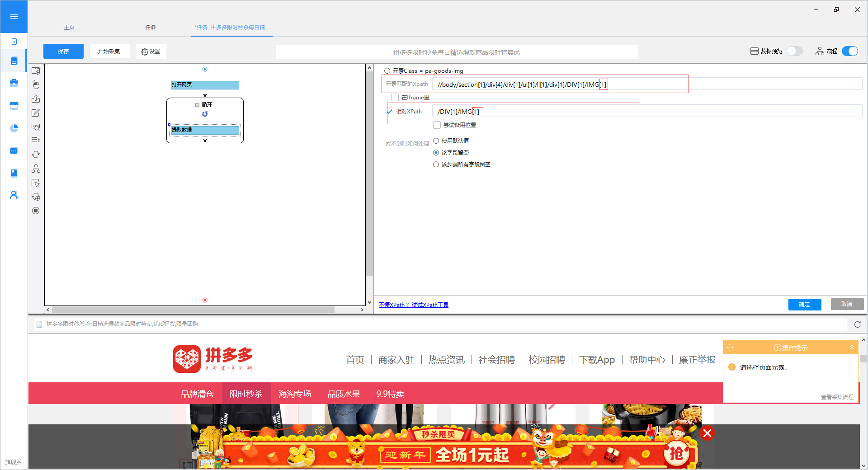Select the open web page tool
The width and height of the screenshot is (868, 470).
(36, 71)
